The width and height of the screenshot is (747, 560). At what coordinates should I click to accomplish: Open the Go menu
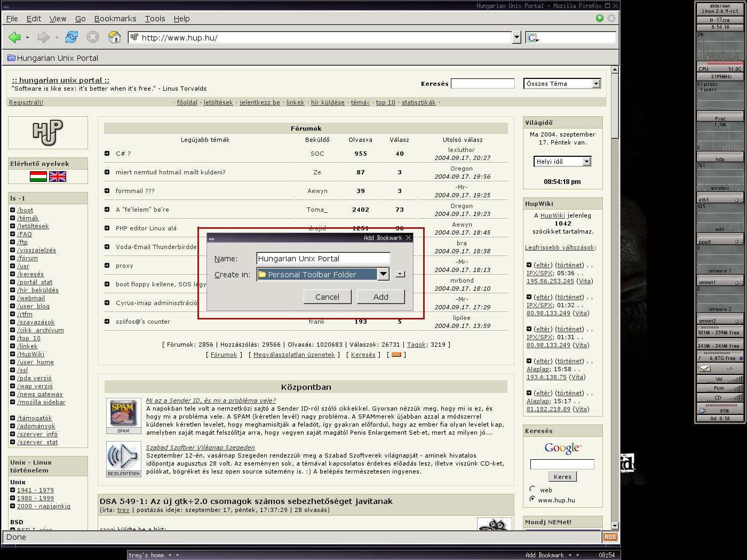(81, 19)
